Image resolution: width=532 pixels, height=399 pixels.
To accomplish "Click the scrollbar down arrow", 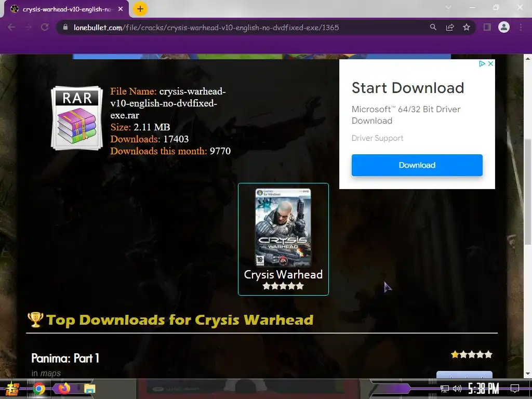I will point(528,374).
